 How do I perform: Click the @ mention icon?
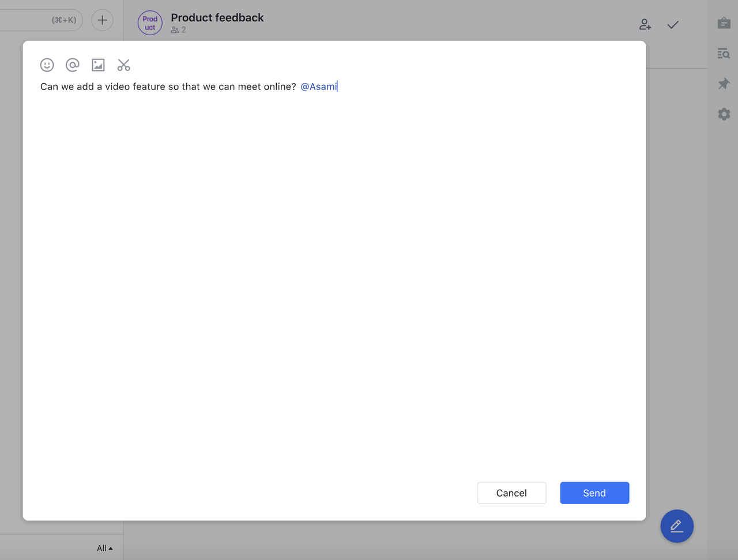point(73,65)
